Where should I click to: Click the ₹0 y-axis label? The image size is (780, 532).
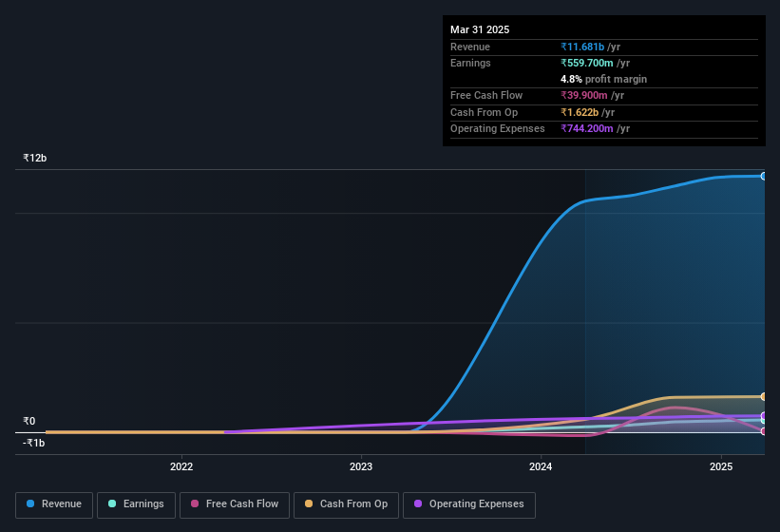pyautogui.click(x=29, y=421)
